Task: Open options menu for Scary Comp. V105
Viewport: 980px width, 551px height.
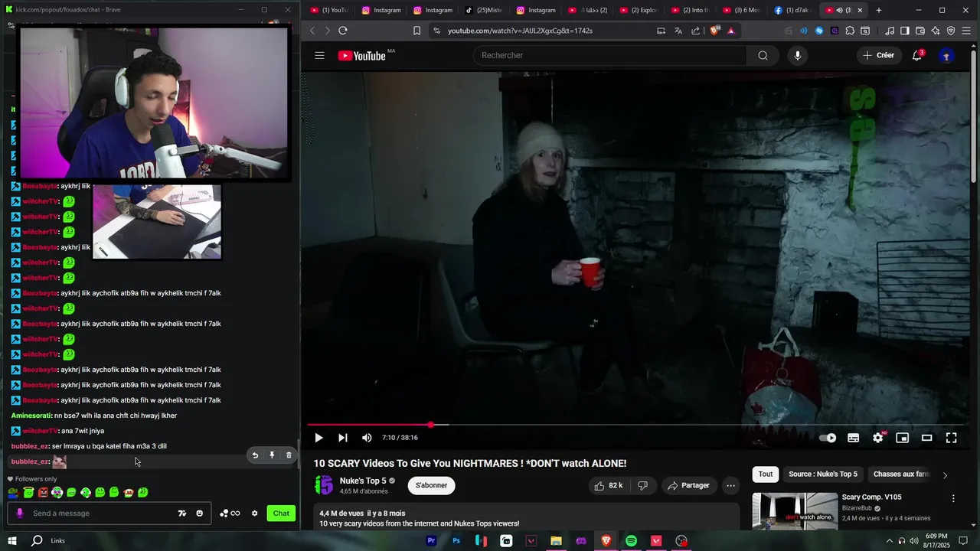Action: click(953, 498)
